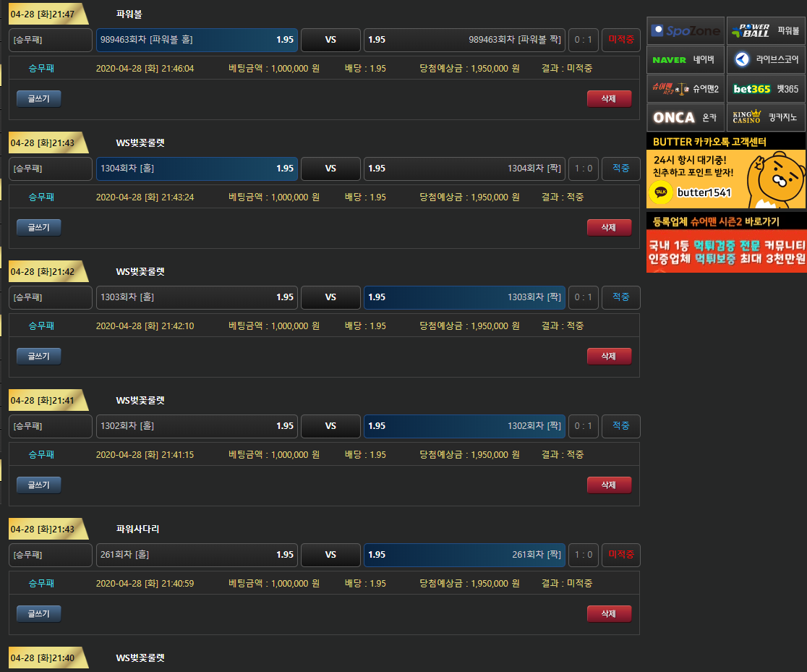
Task: Open the 라이브스코어 livescore shortcut
Action: [766, 60]
